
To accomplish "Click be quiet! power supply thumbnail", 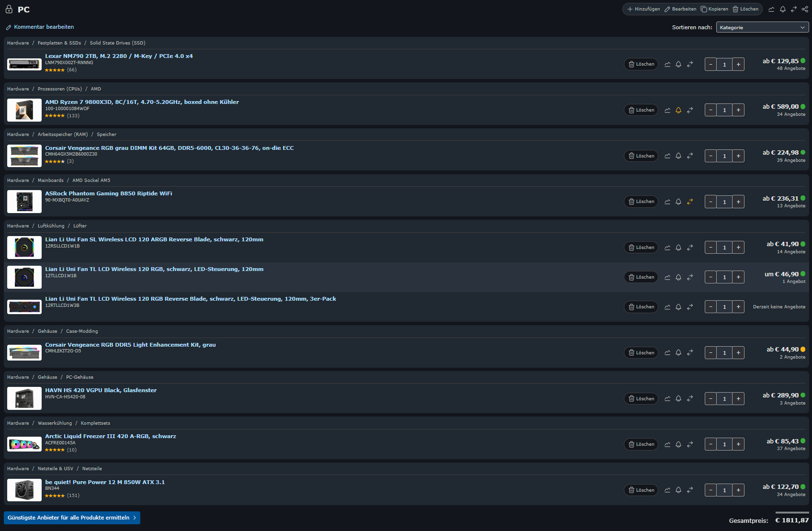I will 24,490.
